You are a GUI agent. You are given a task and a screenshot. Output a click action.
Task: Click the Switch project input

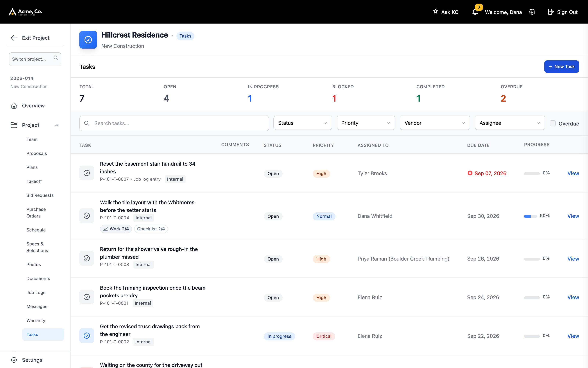pyautogui.click(x=35, y=59)
